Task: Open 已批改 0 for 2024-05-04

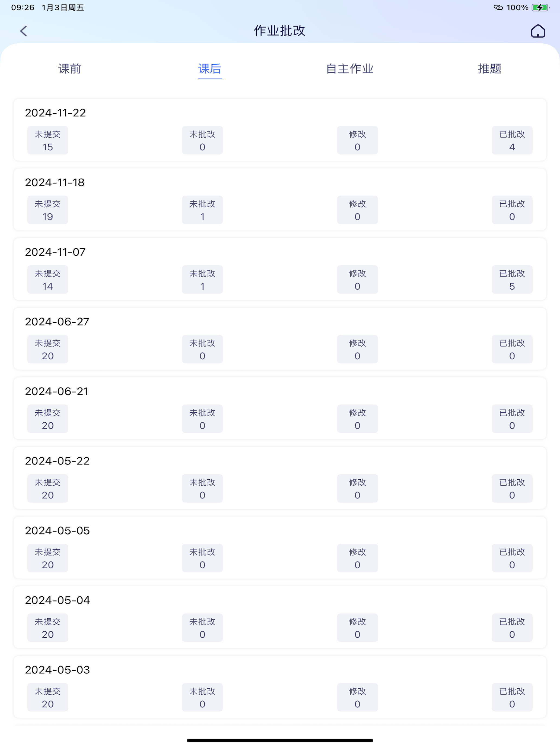Action: pyautogui.click(x=512, y=628)
